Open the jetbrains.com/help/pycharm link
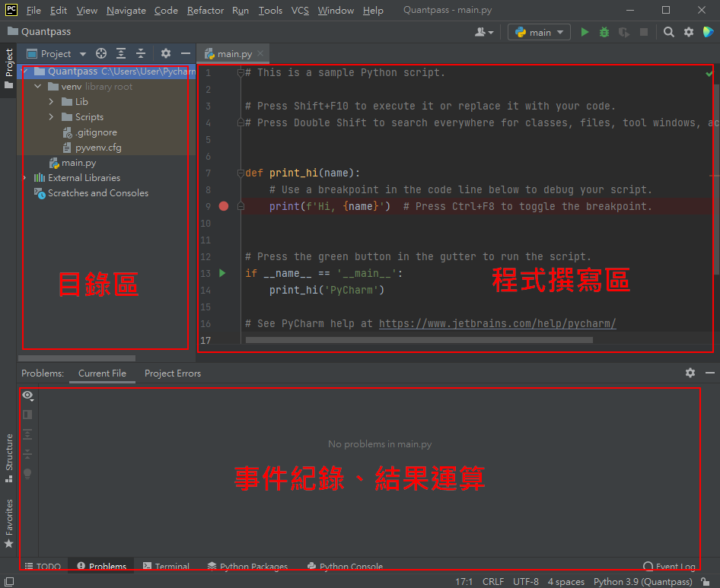720x588 pixels. [x=497, y=323]
